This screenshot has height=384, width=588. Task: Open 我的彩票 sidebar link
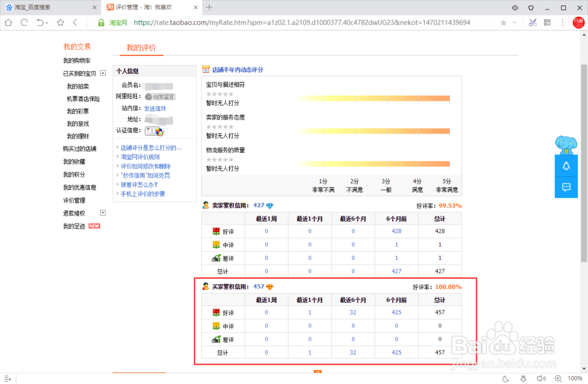click(78, 111)
